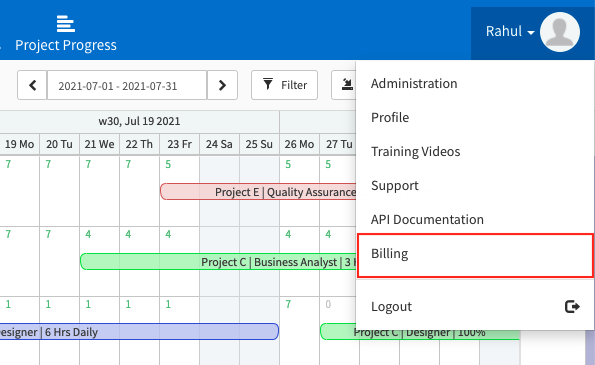This screenshot has height=365, width=595.
Task: Click the date range field 2021-07-01 - 2021-07-31
Action: (127, 85)
